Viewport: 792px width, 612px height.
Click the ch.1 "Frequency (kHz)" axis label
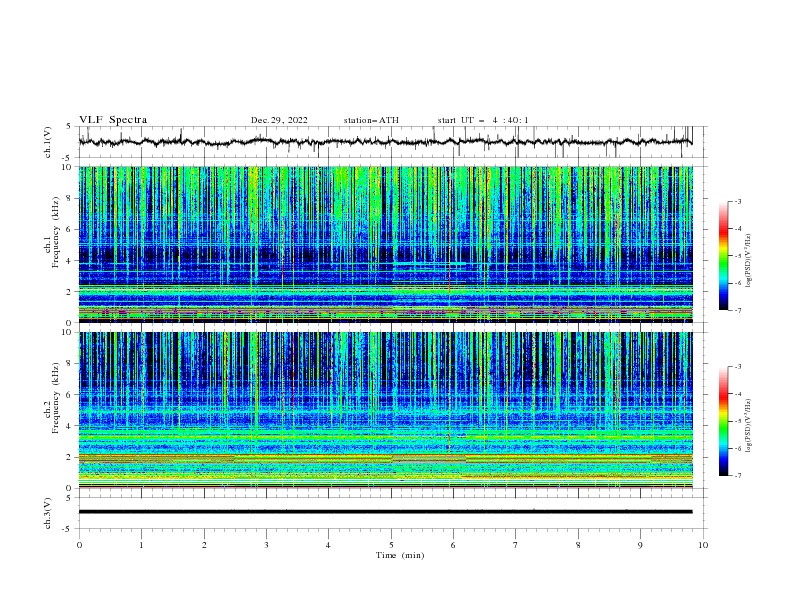[x=56, y=234]
